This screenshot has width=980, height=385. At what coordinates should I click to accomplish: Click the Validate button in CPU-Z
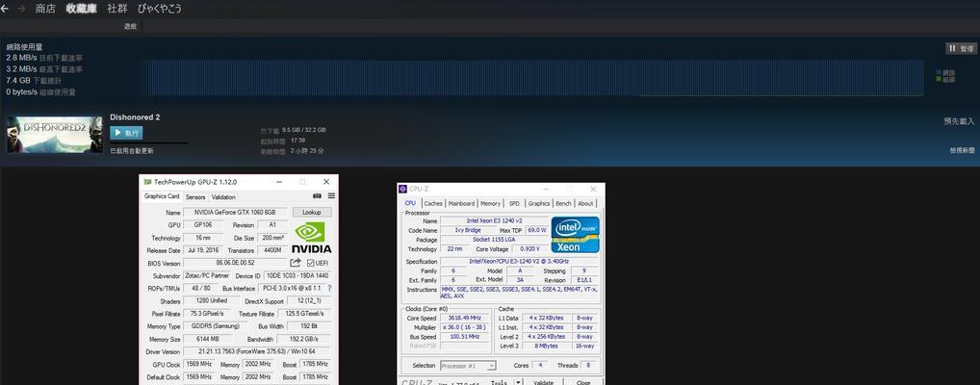click(x=543, y=382)
